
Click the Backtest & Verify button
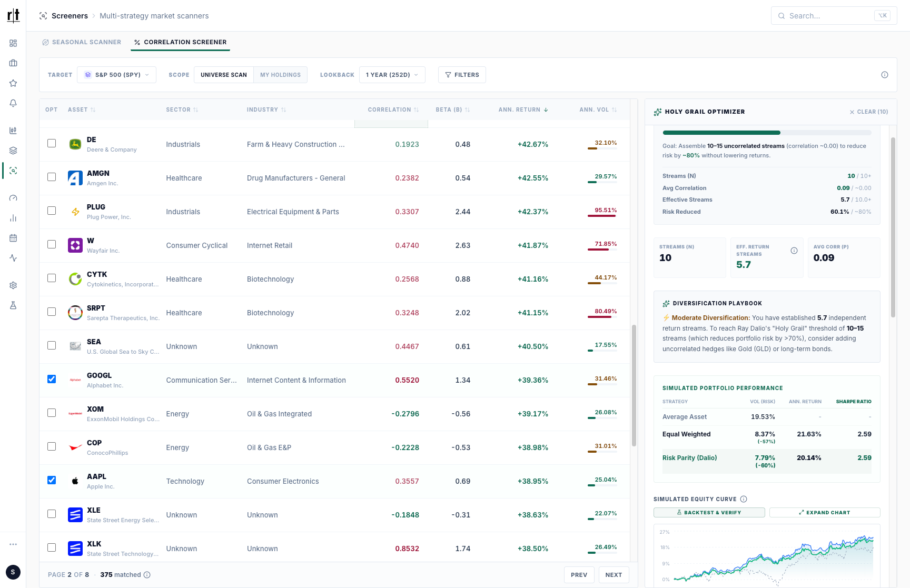(709, 512)
